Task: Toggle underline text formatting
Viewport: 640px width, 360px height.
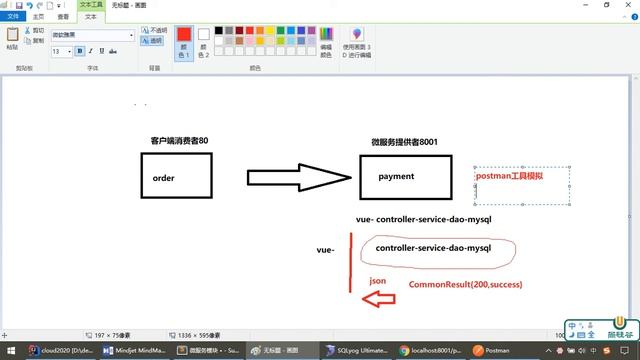Action: click(x=102, y=51)
